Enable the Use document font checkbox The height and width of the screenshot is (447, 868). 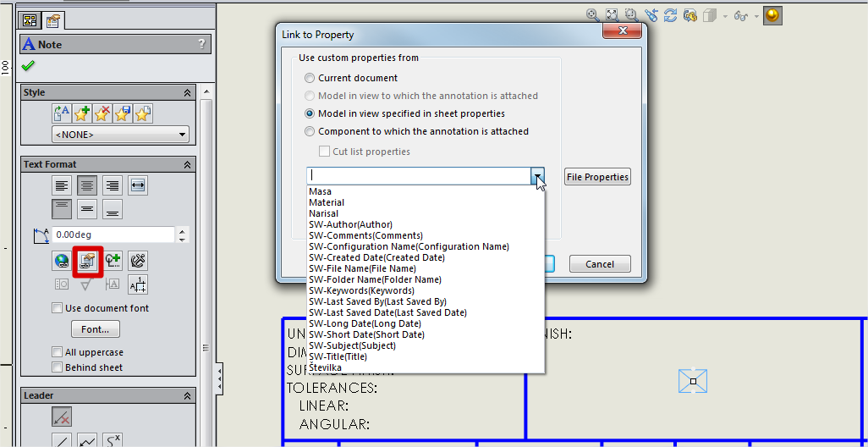click(58, 308)
